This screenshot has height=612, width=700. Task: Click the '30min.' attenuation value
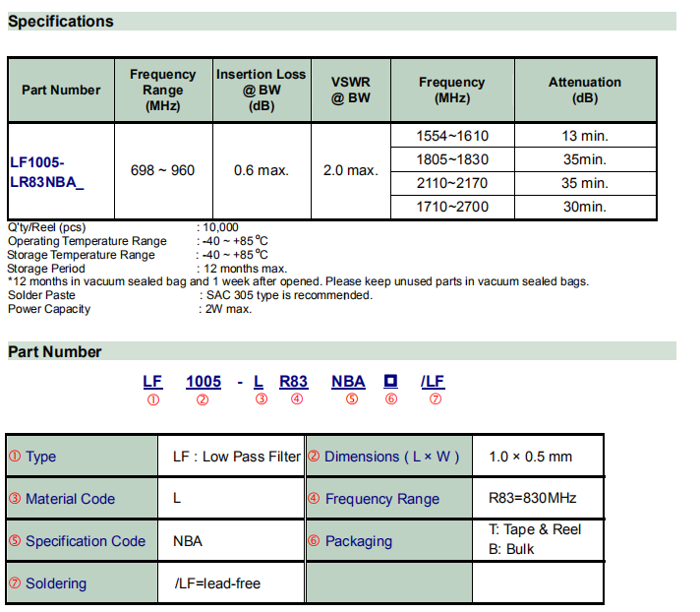pyautogui.click(x=585, y=207)
